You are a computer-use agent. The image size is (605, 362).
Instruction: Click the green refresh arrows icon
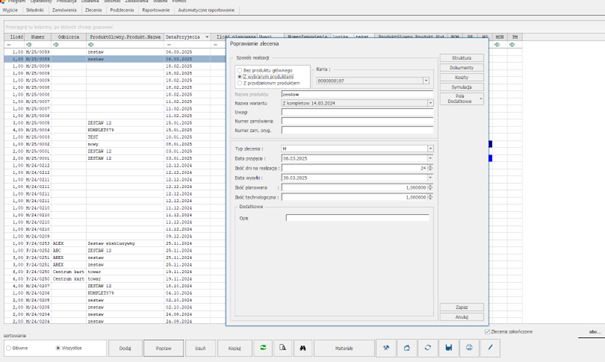point(263,348)
